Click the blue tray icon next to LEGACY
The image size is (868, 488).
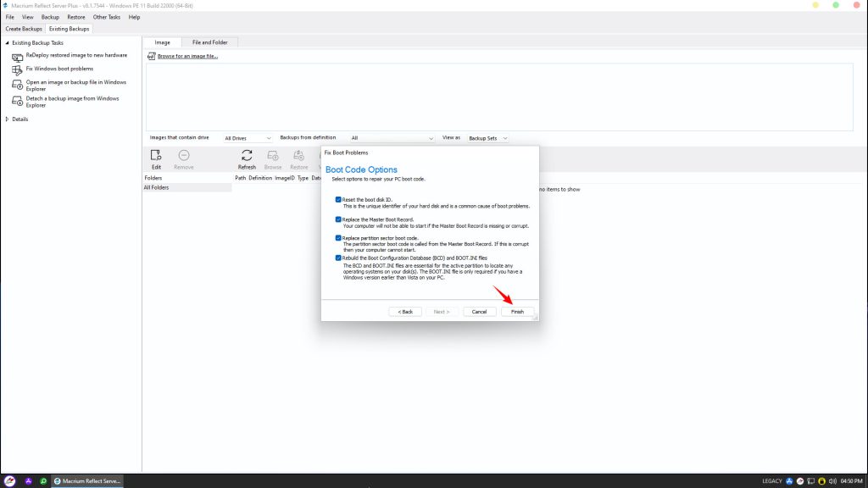(x=789, y=481)
